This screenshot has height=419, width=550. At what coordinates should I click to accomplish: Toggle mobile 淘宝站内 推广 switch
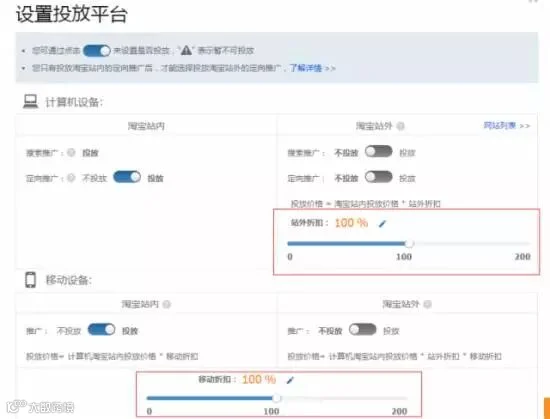click(101, 330)
